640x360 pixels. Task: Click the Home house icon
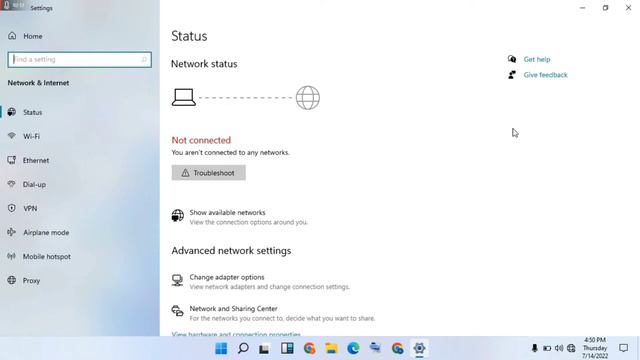(x=12, y=36)
